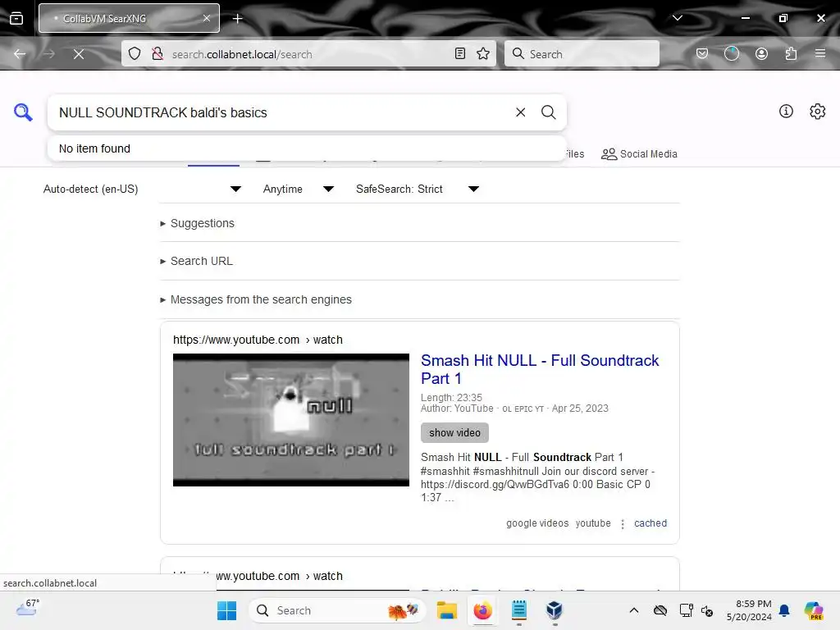Viewport: 840px width, 630px height.
Task: Open the 67° weather widget
Action: pos(27,608)
